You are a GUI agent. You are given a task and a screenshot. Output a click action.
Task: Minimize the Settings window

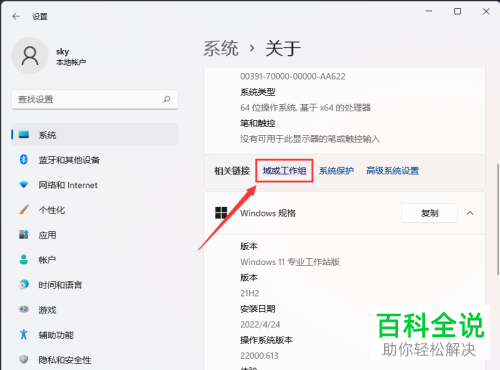coord(429,11)
